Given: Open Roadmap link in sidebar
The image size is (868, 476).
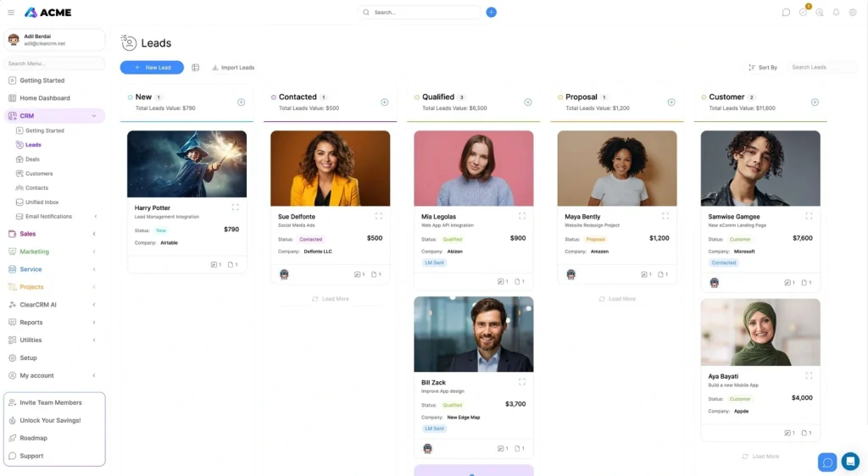Looking at the screenshot, I should point(33,438).
